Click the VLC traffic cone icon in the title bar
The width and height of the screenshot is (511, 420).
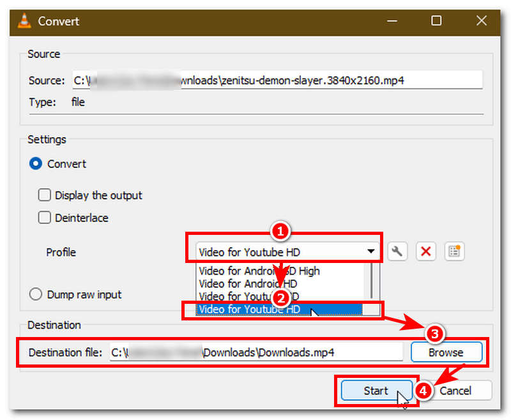click(23, 21)
